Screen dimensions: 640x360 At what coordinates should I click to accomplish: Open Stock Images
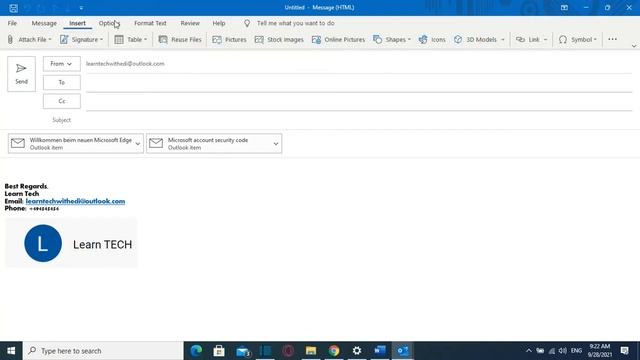[x=279, y=40]
